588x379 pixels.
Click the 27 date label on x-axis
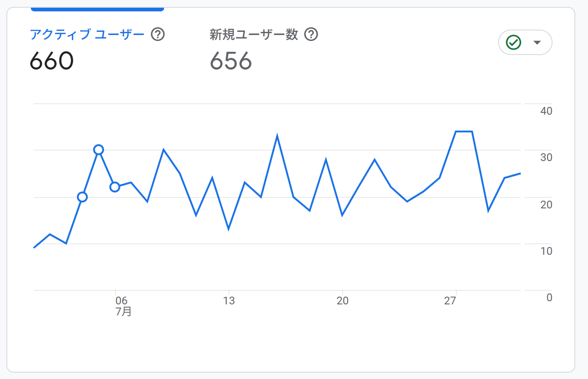pos(450,301)
